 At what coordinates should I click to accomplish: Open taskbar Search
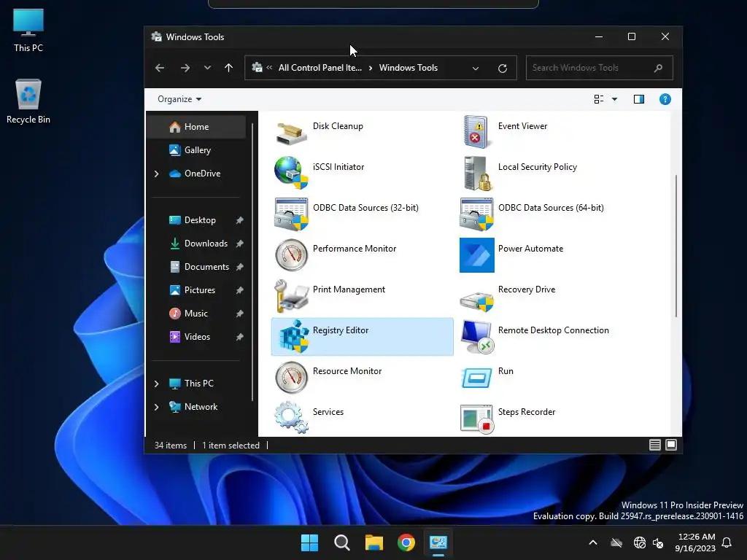[x=341, y=542]
